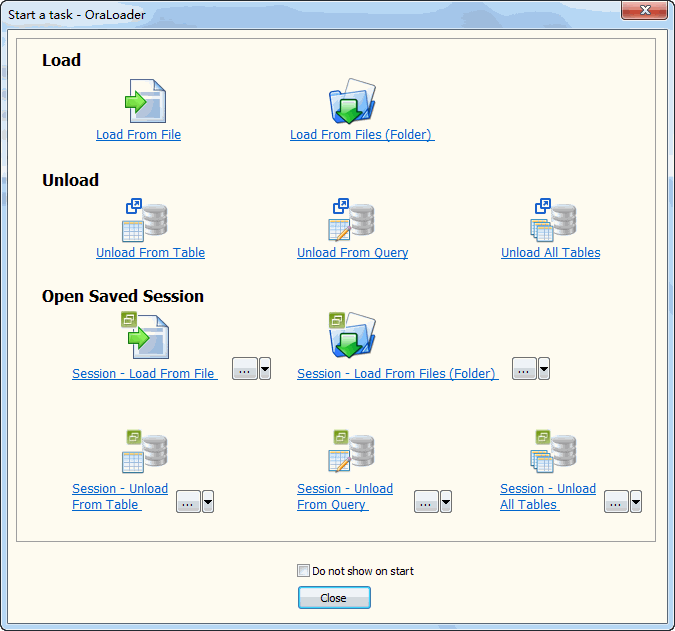
Task: Expand recent sessions dropdown for Load From Files (Folder)
Action: (x=544, y=368)
